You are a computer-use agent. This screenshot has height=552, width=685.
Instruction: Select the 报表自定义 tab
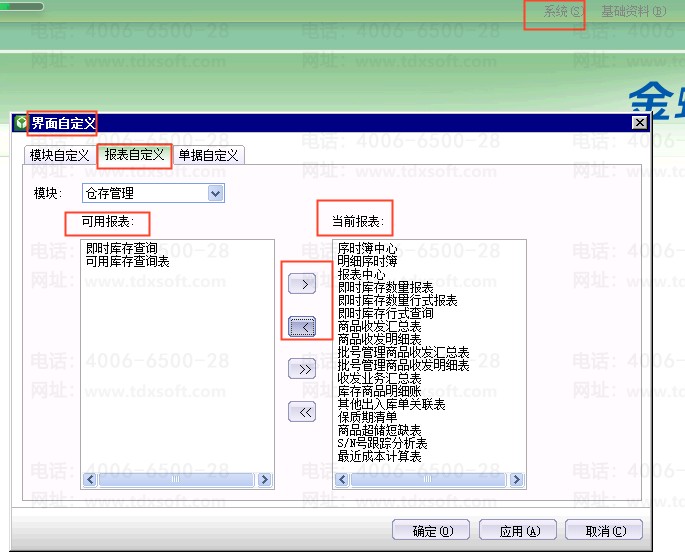134,155
